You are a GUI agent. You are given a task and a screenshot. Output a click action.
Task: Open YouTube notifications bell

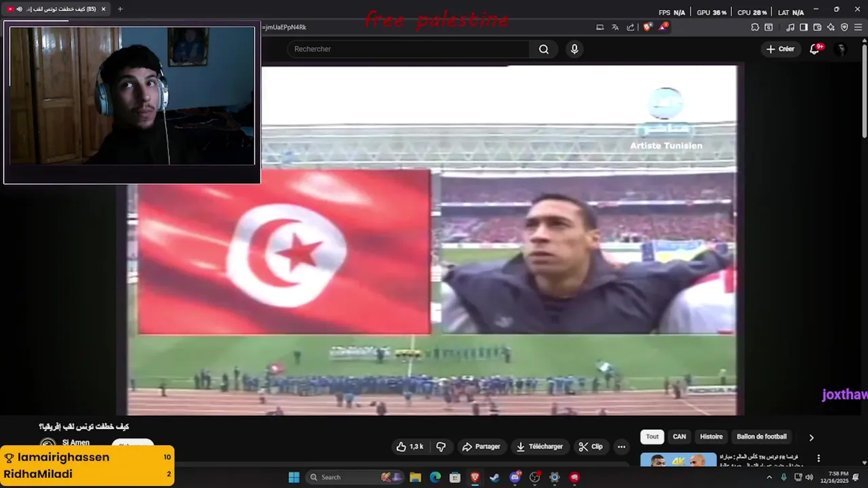click(x=815, y=49)
